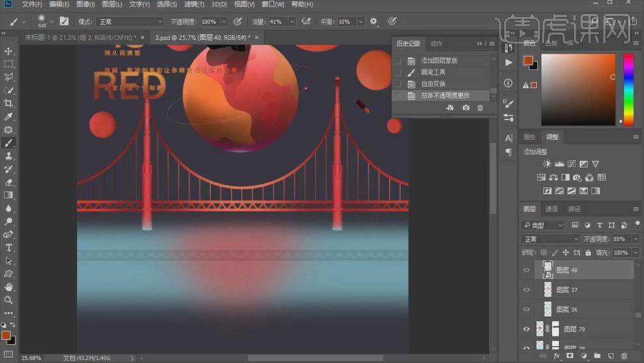This screenshot has height=363, width=644.
Task: Select the Move tool
Action: (8, 51)
